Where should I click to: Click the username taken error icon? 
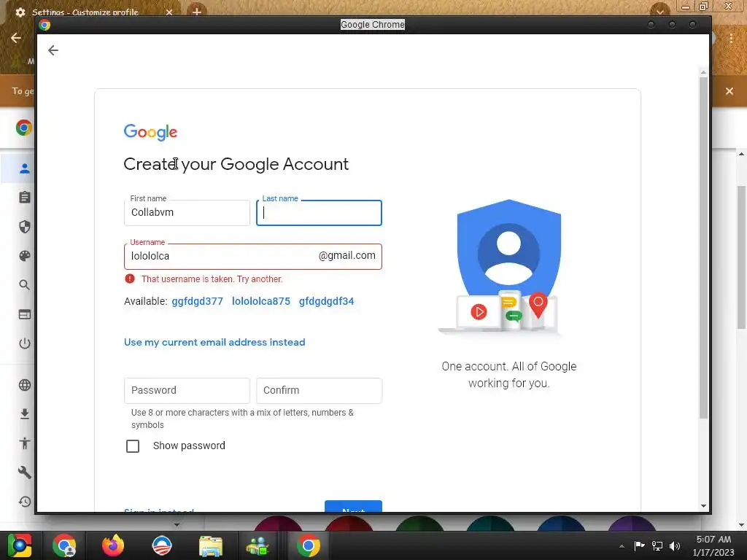(130, 279)
